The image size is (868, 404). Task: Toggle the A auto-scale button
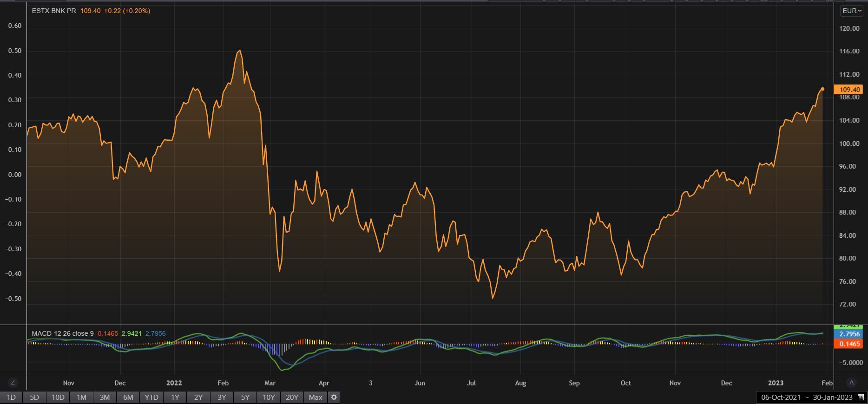coord(851,383)
